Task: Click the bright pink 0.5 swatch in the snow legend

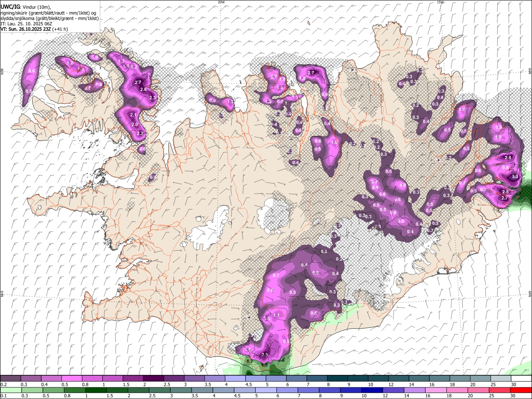Action: click(71, 379)
